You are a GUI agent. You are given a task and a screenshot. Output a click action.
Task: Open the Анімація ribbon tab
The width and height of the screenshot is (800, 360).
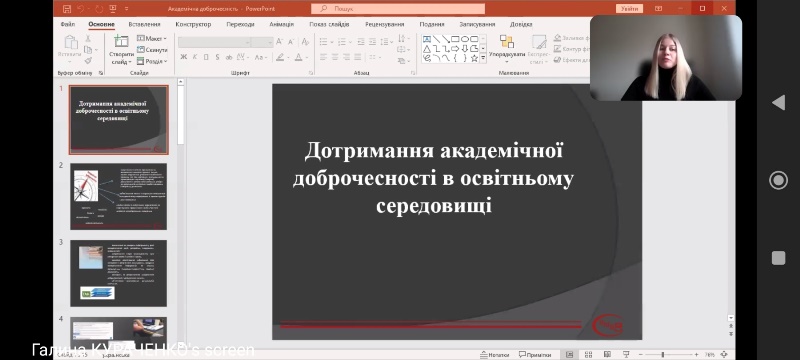pos(282,24)
